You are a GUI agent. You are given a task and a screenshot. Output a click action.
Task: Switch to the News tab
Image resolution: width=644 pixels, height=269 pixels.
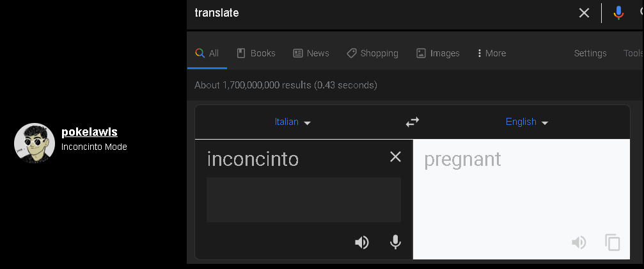coord(311,53)
